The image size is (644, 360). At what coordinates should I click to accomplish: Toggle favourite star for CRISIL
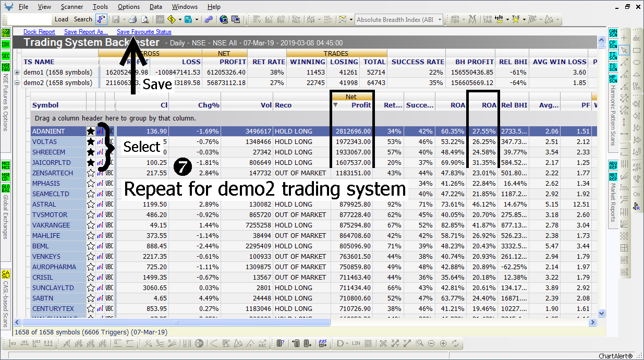coord(91,278)
